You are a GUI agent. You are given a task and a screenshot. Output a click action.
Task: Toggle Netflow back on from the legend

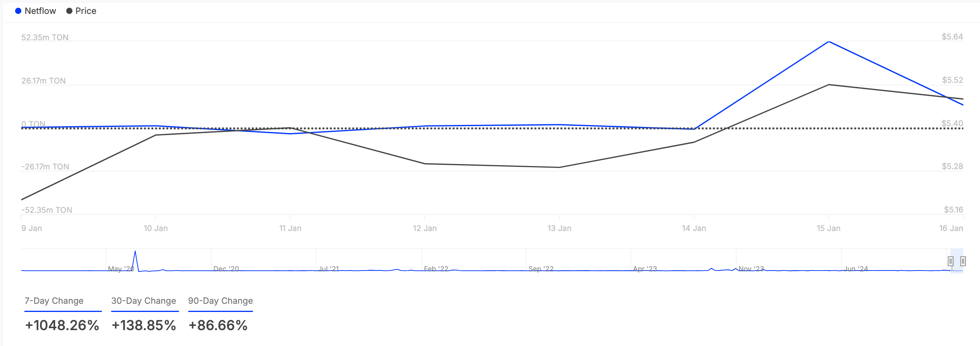tap(40, 11)
